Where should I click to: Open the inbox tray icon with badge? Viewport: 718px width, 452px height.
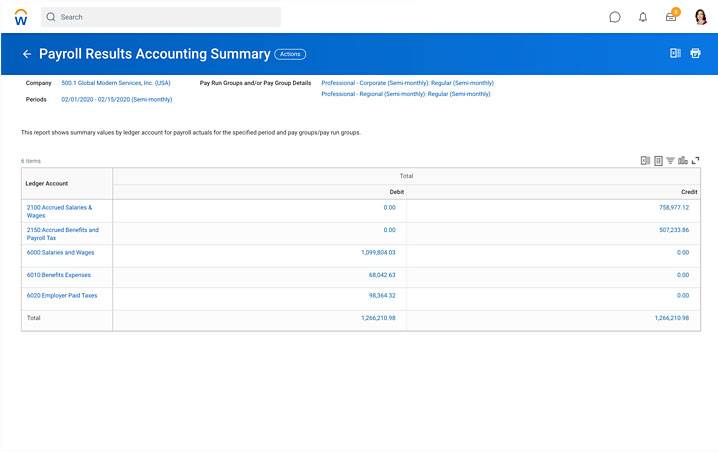672,16
